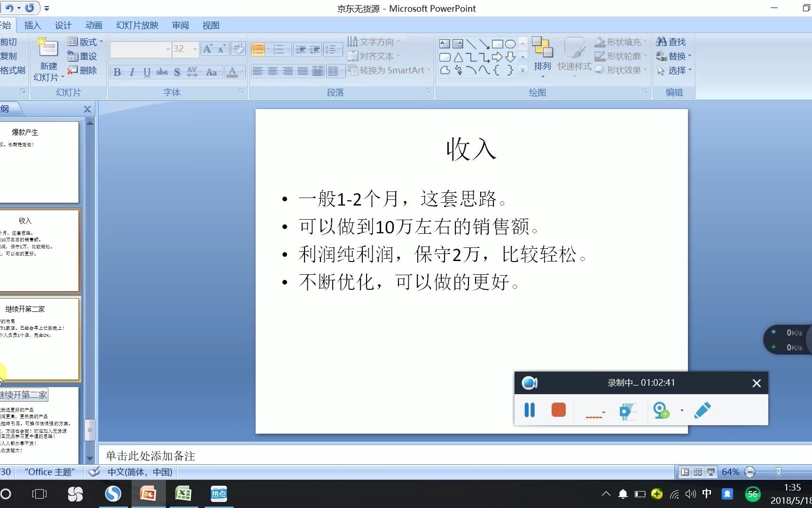
Task: Open the Change Case (Aa) dropdown
Action: pos(213,72)
